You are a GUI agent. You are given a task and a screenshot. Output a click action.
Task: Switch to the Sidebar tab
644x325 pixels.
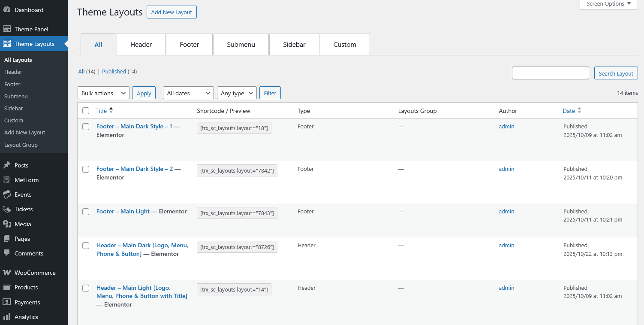tap(294, 45)
